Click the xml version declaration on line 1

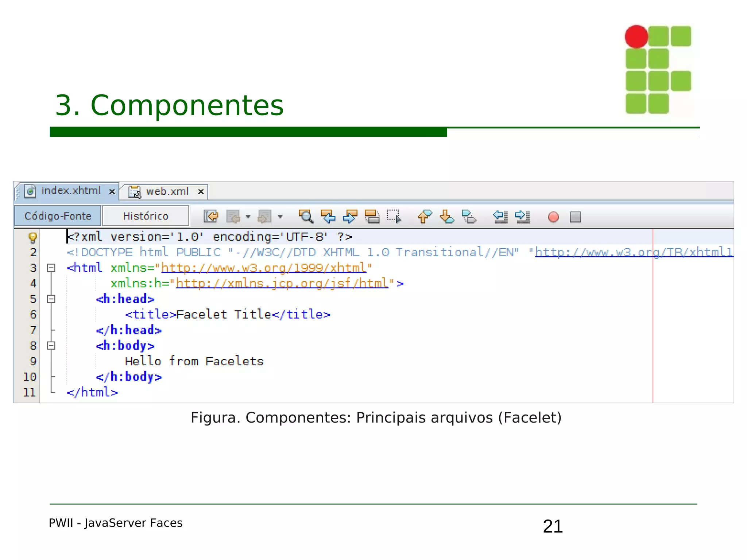(209, 237)
